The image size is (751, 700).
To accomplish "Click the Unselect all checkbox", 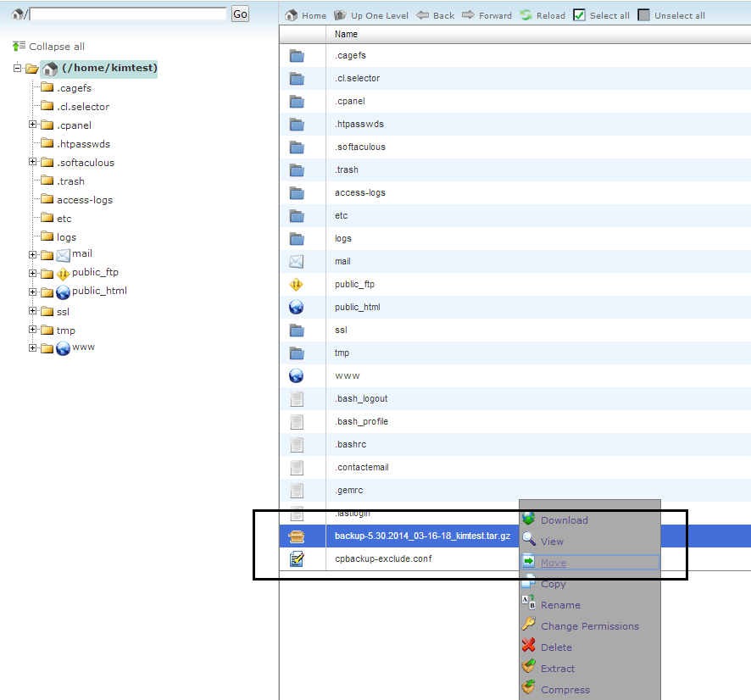I will tap(644, 15).
